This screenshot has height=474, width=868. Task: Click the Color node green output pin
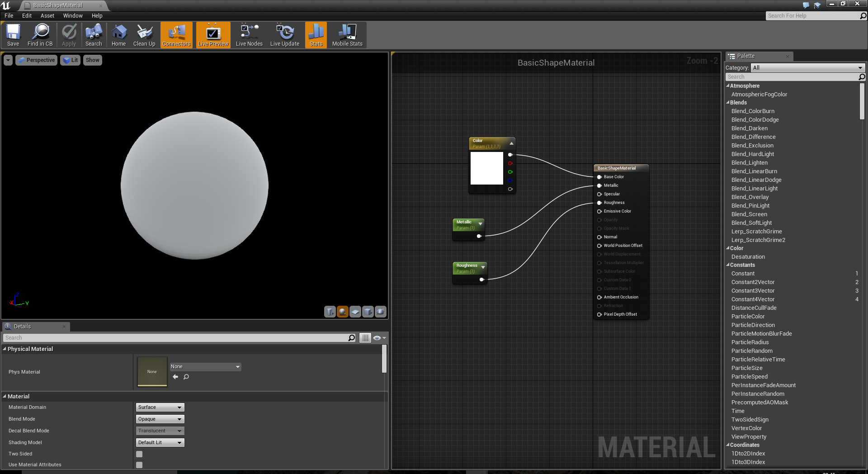(510, 172)
